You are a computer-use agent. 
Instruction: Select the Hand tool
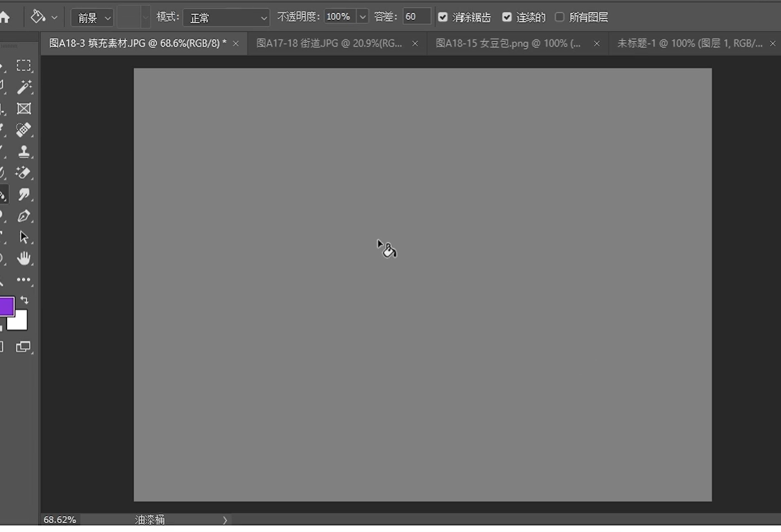coord(24,258)
